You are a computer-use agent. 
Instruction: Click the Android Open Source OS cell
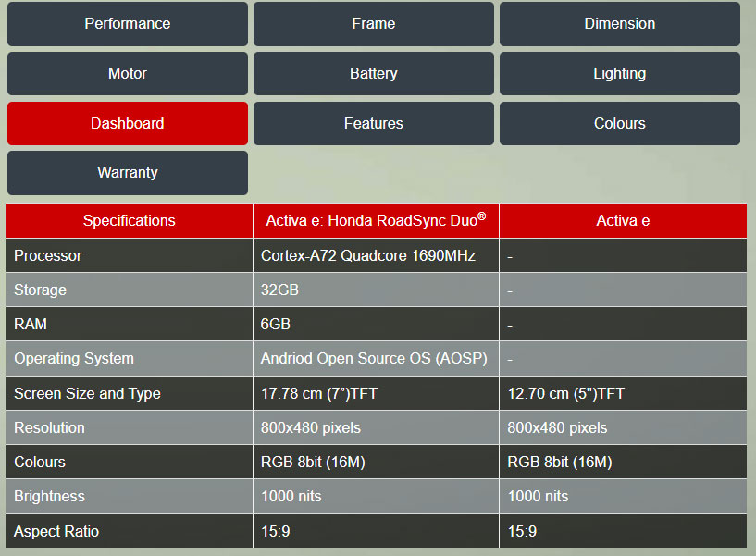tap(374, 359)
